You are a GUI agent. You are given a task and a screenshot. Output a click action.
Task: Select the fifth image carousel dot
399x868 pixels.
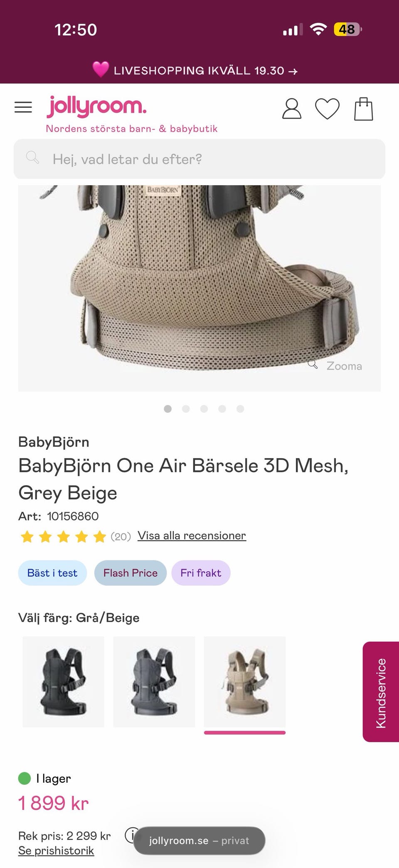240,409
